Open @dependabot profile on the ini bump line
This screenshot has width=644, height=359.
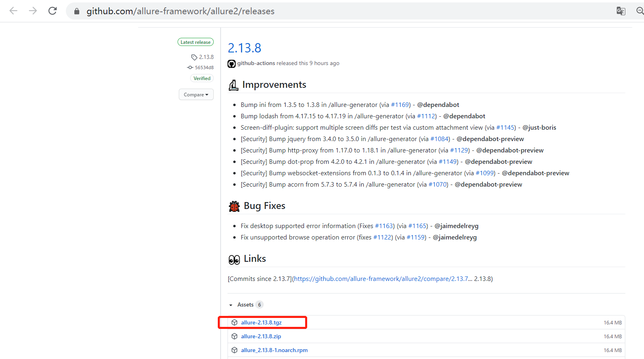click(x=438, y=105)
